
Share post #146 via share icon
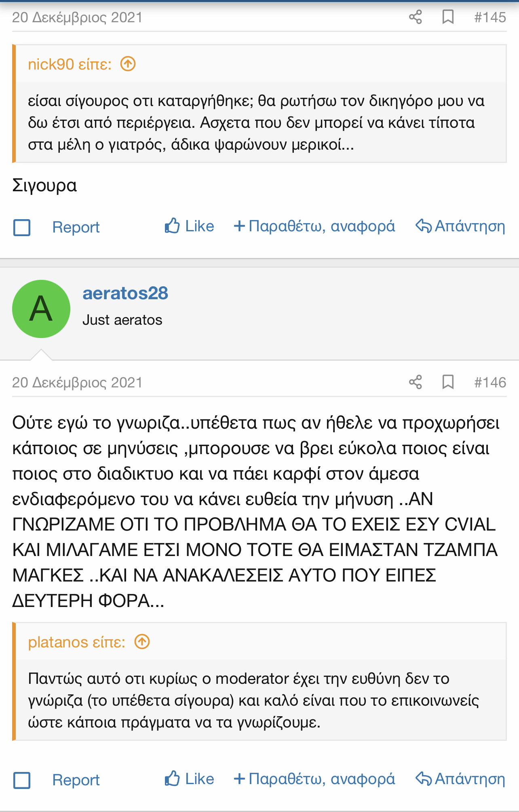click(x=415, y=382)
